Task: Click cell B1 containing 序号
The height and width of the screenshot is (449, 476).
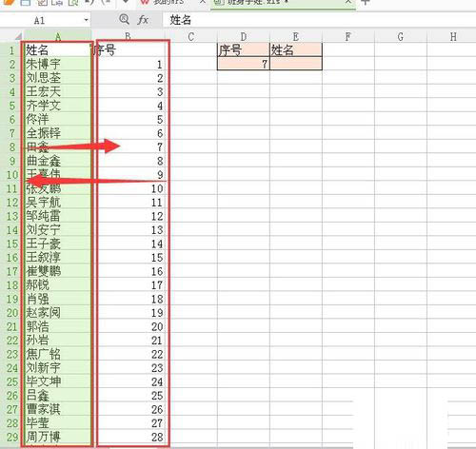Action: 128,50
